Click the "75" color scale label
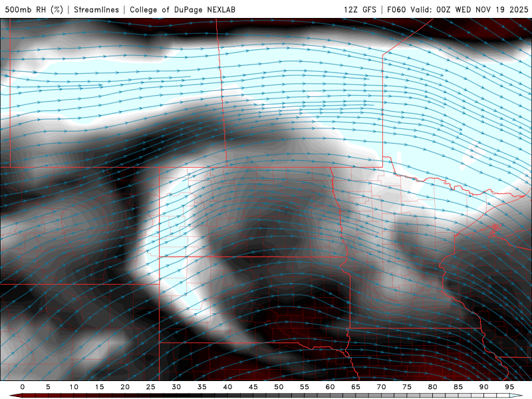Screen dimensions: 532x399 (x=407, y=387)
